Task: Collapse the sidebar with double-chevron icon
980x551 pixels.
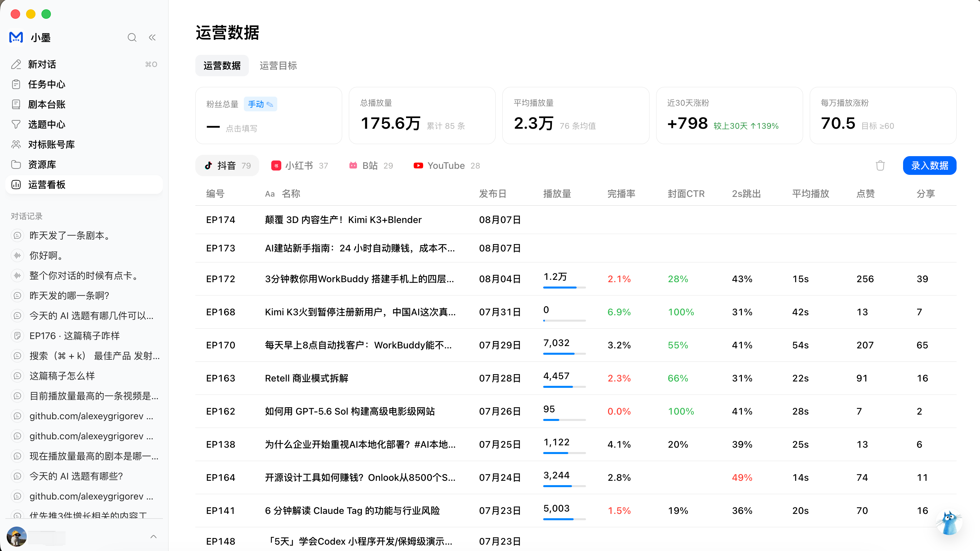Action: pyautogui.click(x=152, y=37)
